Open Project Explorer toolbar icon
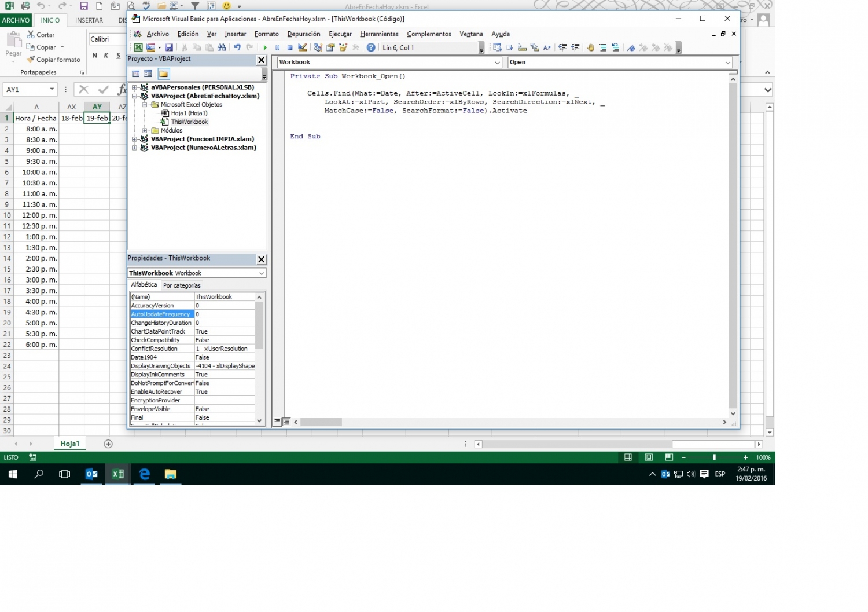Image resolution: width=868 pixels, height=612 pixels. (x=318, y=47)
